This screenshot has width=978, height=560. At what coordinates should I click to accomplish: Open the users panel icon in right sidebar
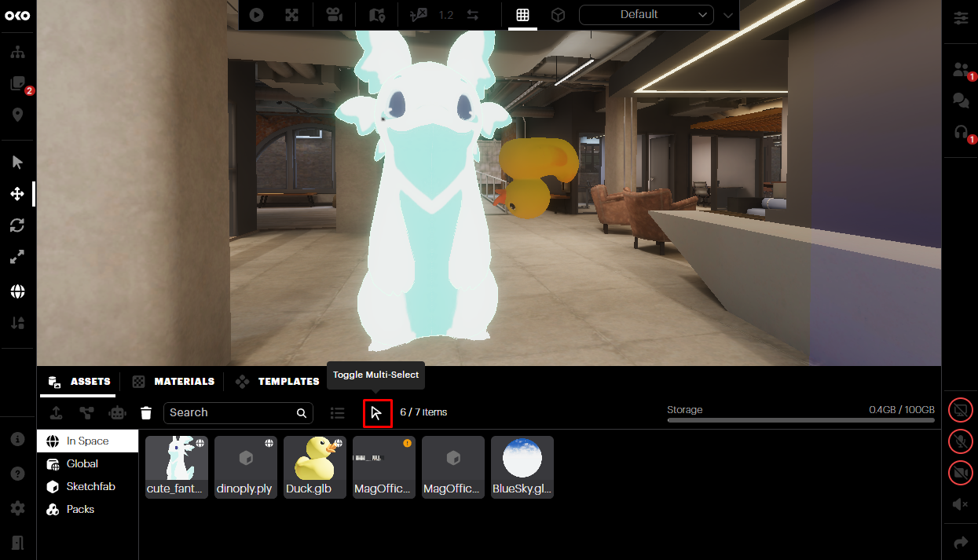(961, 70)
